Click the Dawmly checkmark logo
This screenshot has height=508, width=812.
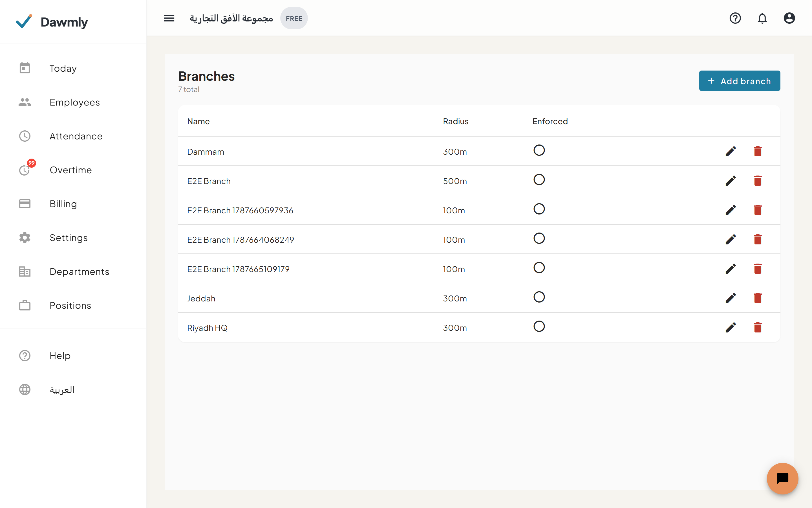pyautogui.click(x=24, y=21)
